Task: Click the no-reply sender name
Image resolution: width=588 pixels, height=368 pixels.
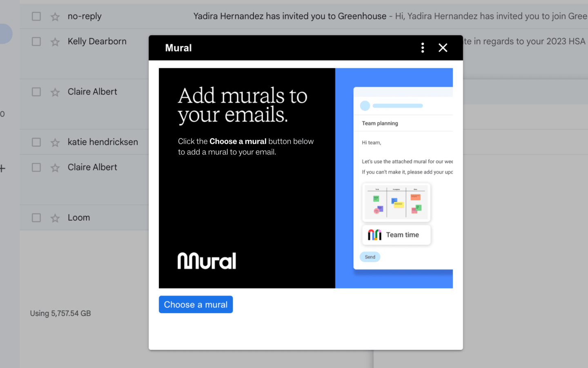Action: tap(85, 16)
